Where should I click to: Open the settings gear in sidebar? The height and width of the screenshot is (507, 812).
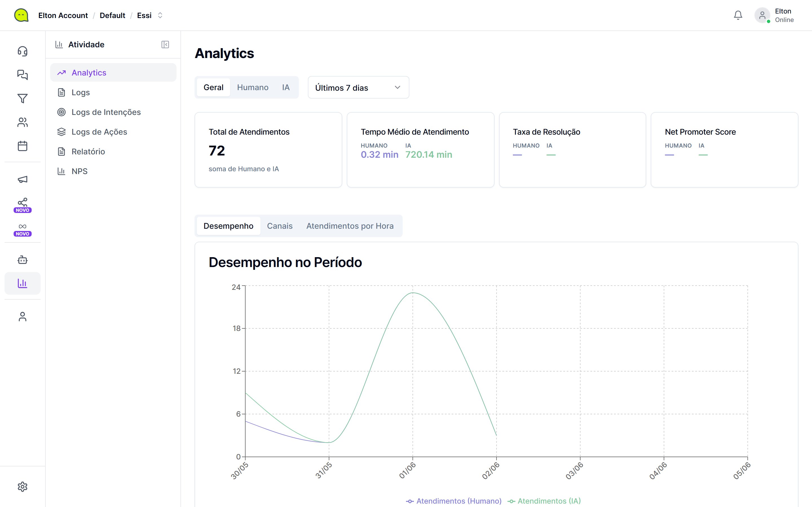click(23, 486)
